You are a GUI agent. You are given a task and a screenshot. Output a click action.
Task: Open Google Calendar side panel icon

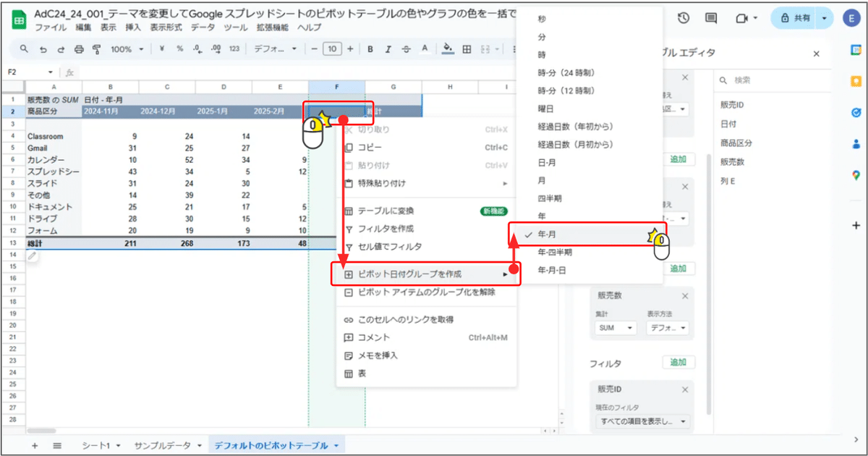pos(856,51)
